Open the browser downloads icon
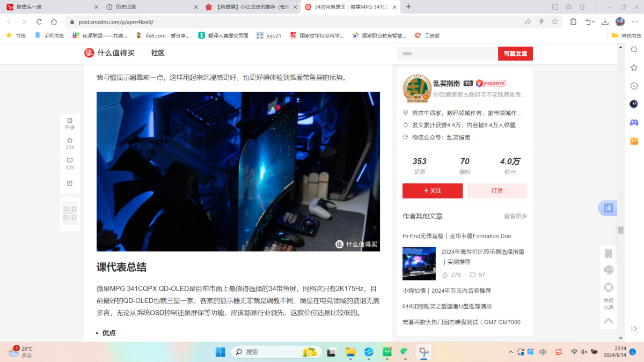The height and width of the screenshot is (362, 644). [605, 22]
